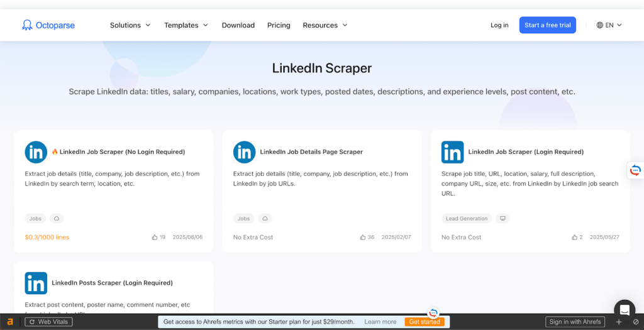644x330 pixels.
Task: Click Jobs tag on No Login Required card
Action: (x=35, y=218)
